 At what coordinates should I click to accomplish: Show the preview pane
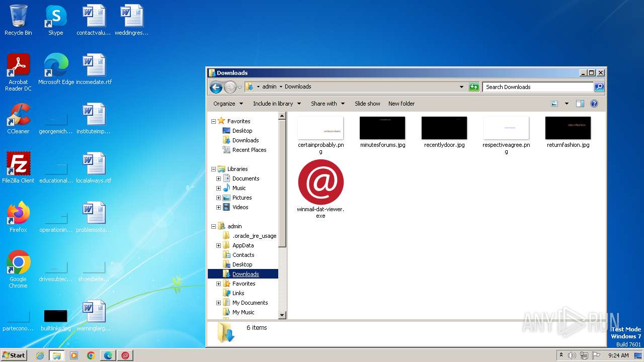580,104
